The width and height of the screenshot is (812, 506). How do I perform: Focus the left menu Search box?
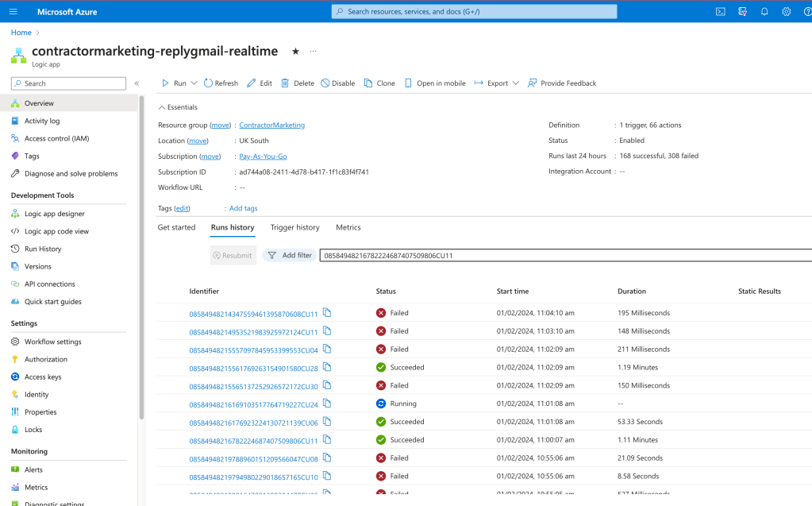[x=68, y=83]
